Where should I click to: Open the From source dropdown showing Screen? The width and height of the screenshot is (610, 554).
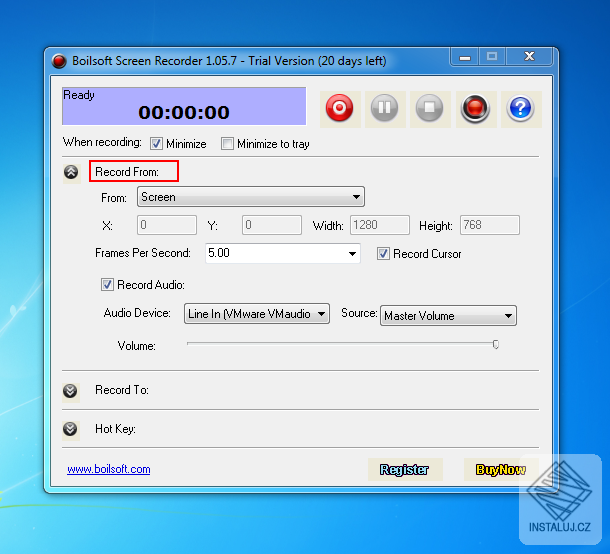[251, 197]
